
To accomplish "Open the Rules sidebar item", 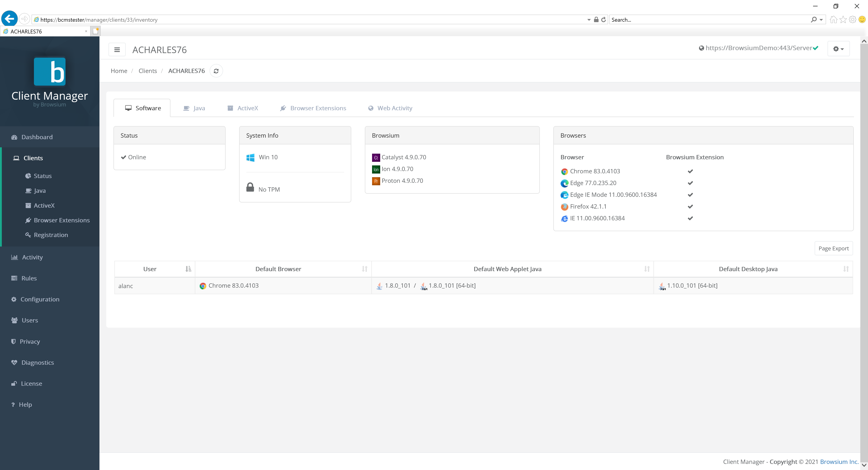I will tap(50, 278).
